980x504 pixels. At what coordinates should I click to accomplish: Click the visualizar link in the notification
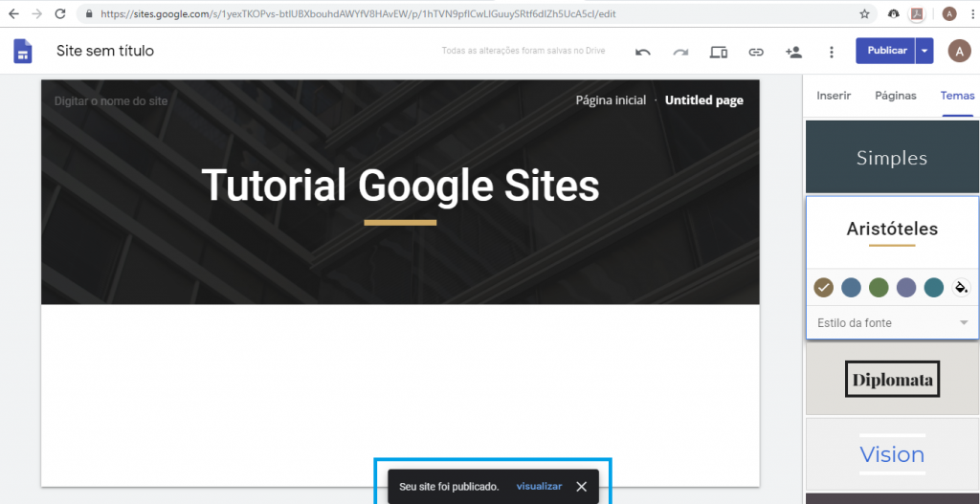click(x=539, y=487)
